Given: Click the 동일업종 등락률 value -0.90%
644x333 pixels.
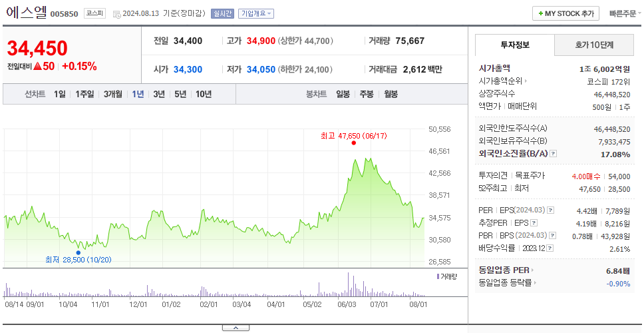Looking at the screenshot, I should coord(618,283).
